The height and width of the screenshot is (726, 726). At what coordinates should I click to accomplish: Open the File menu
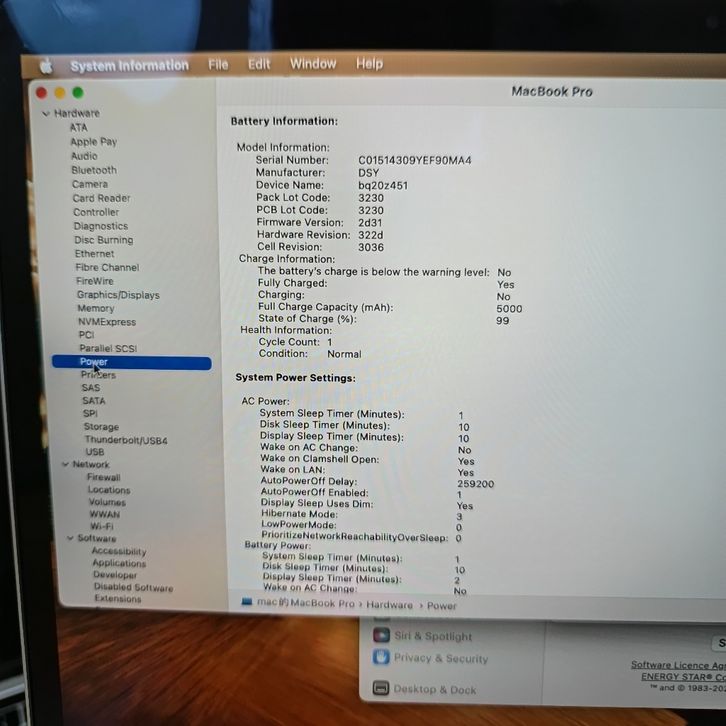218,64
